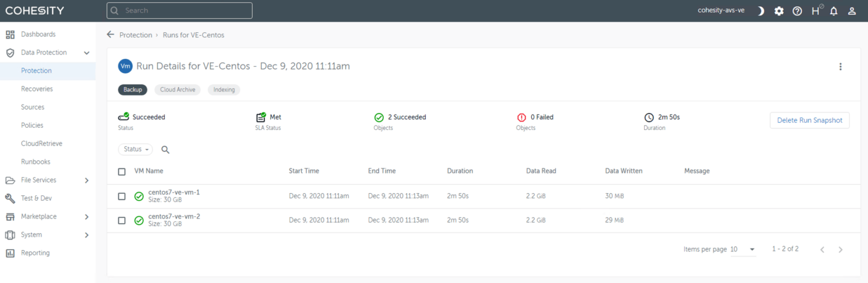The height and width of the screenshot is (283, 868).
Task: Switch to the Indexing tab
Action: click(224, 90)
